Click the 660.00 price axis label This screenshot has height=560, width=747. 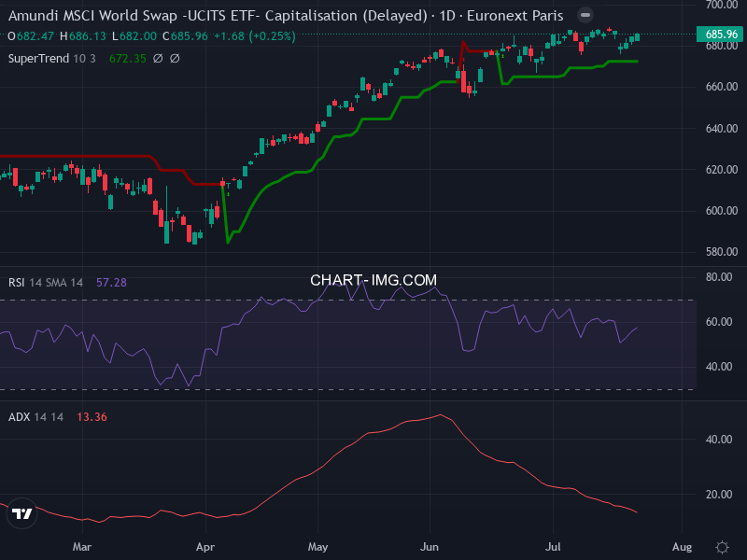pos(721,87)
